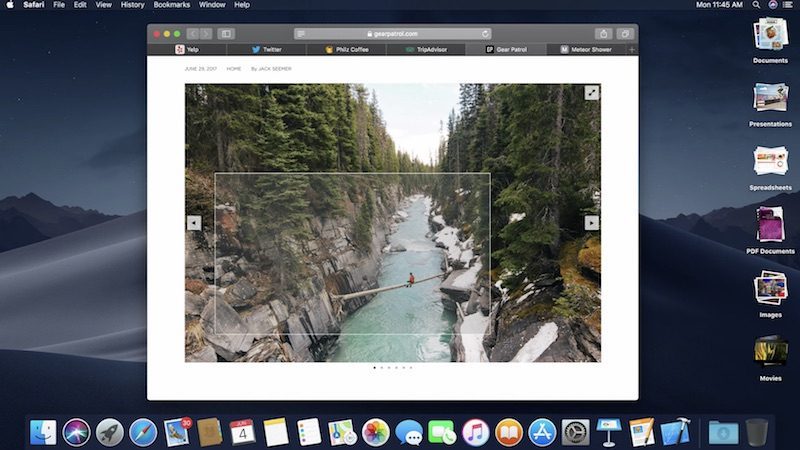Expand the photo to fullscreen

tap(591, 92)
